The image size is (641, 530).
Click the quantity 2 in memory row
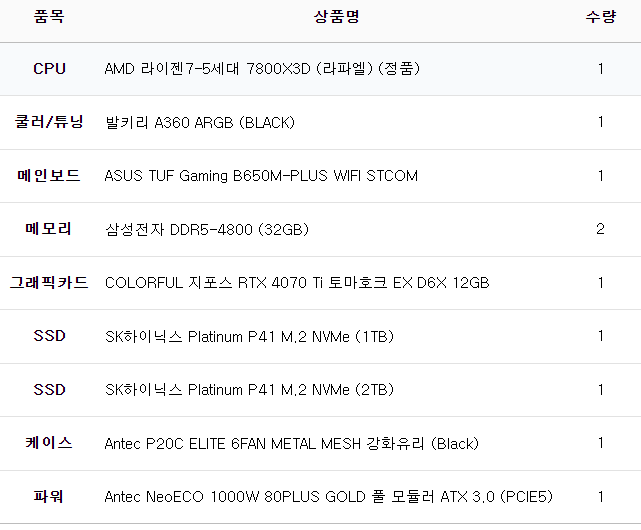[x=600, y=229]
